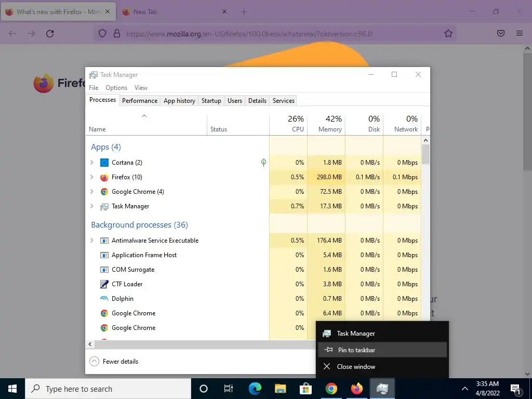Viewport: 532px width, 399px height.
Task: Click the horizontal scrollbar left arrow
Action: pos(90,344)
